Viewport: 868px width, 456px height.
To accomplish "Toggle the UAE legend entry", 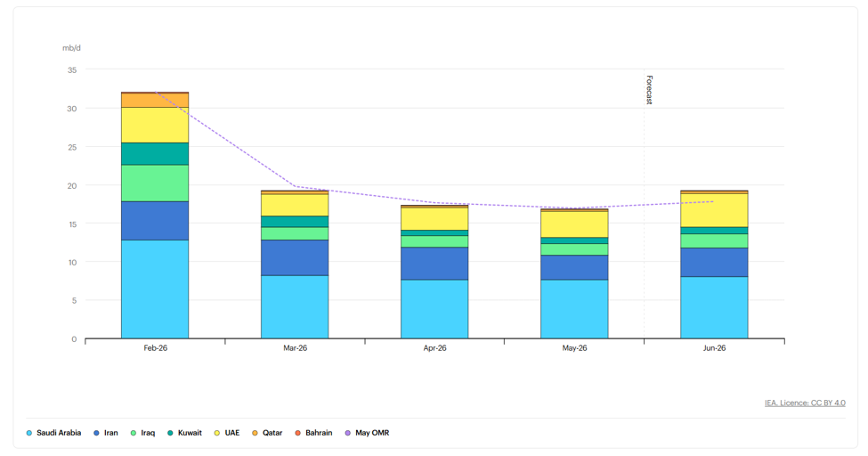I will click(227, 433).
